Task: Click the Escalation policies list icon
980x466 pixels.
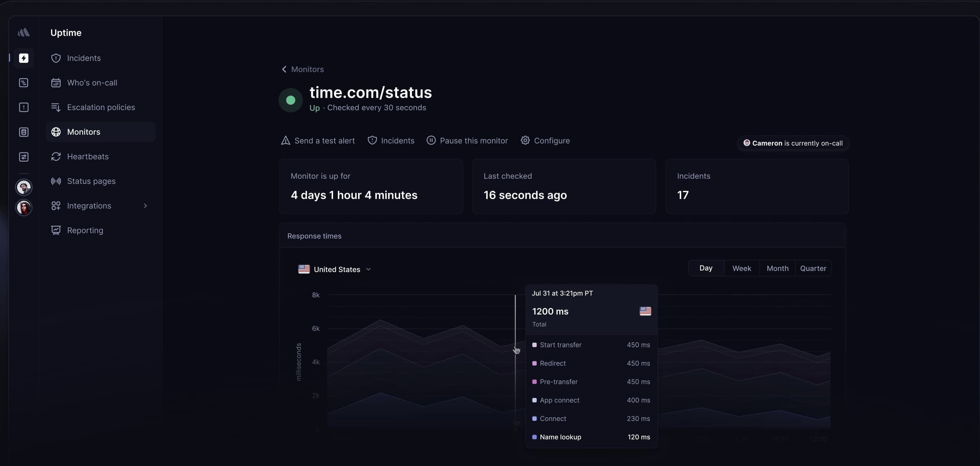Action: pos(56,108)
